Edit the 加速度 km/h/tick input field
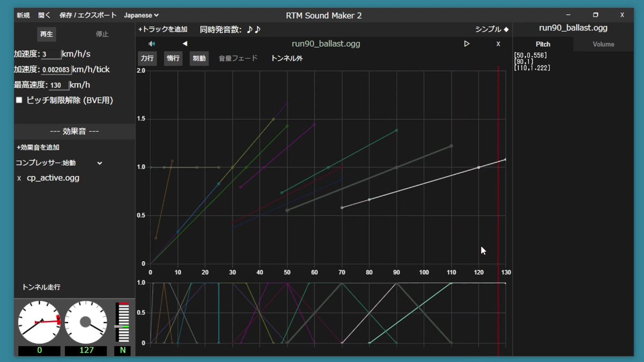Screen dimensions: 644x362 (56, 69)
